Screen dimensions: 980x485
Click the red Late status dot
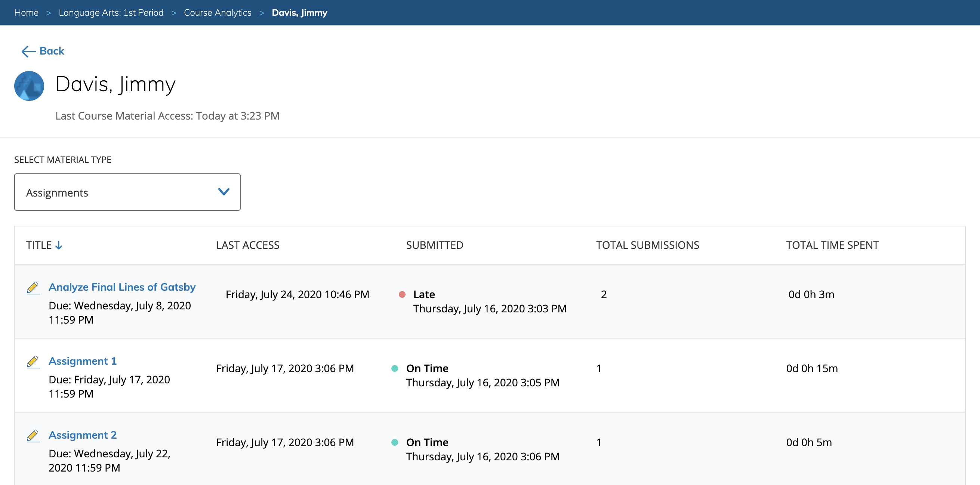[402, 294]
